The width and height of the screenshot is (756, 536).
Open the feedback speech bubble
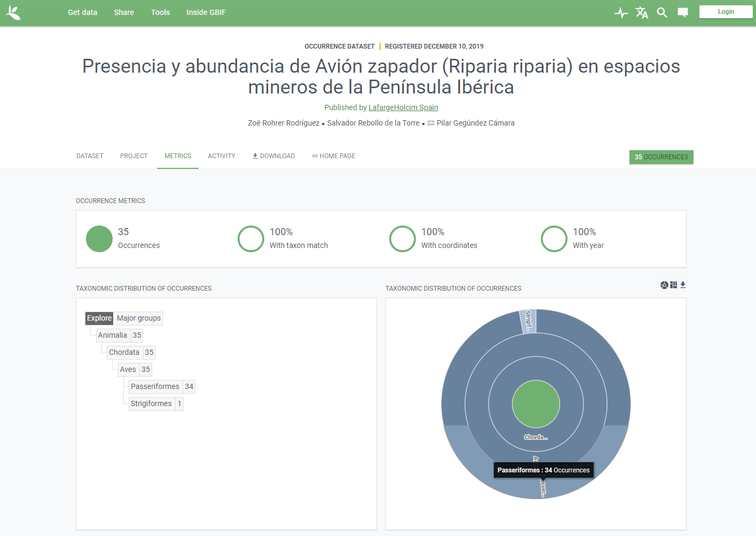683,13
